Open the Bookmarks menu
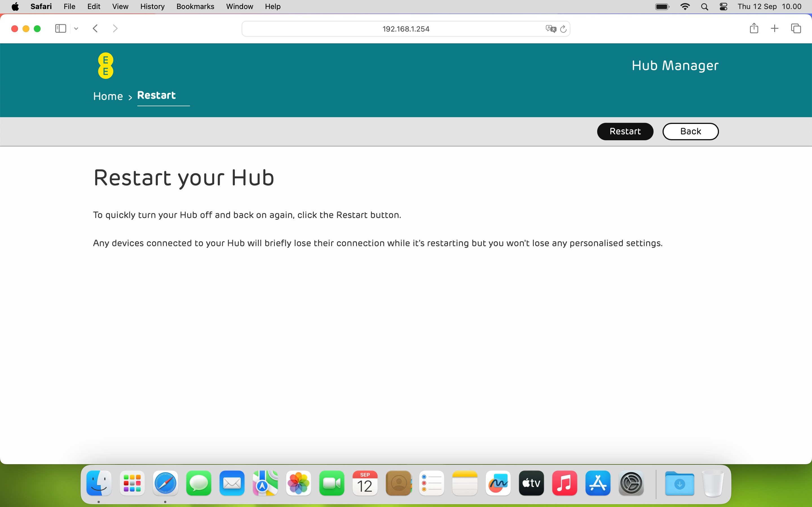 click(195, 6)
